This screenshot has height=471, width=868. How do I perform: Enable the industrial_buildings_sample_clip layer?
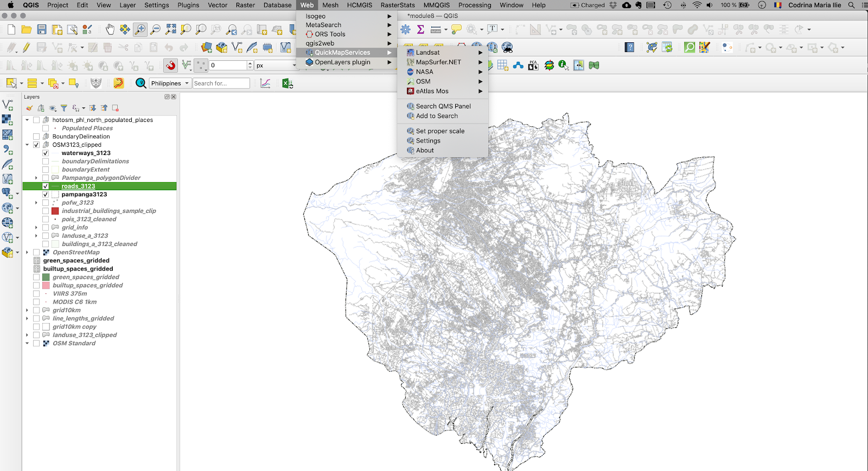(x=46, y=211)
